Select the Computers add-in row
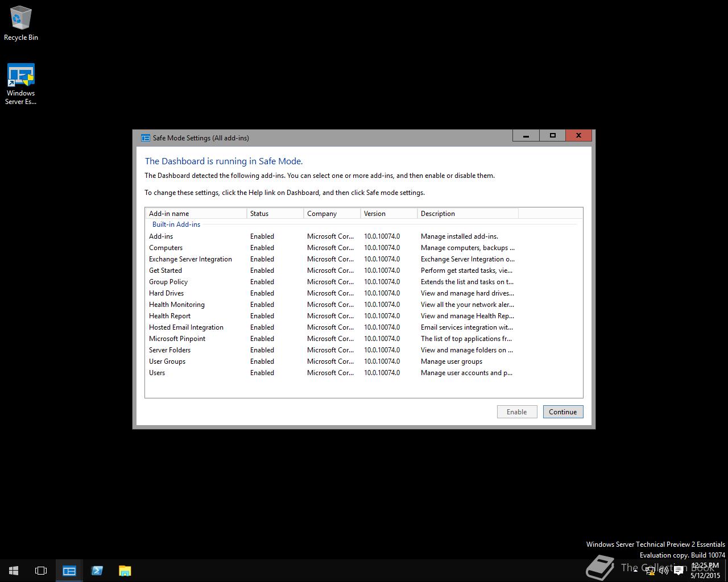The width and height of the screenshot is (728, 582). point(332,248)
